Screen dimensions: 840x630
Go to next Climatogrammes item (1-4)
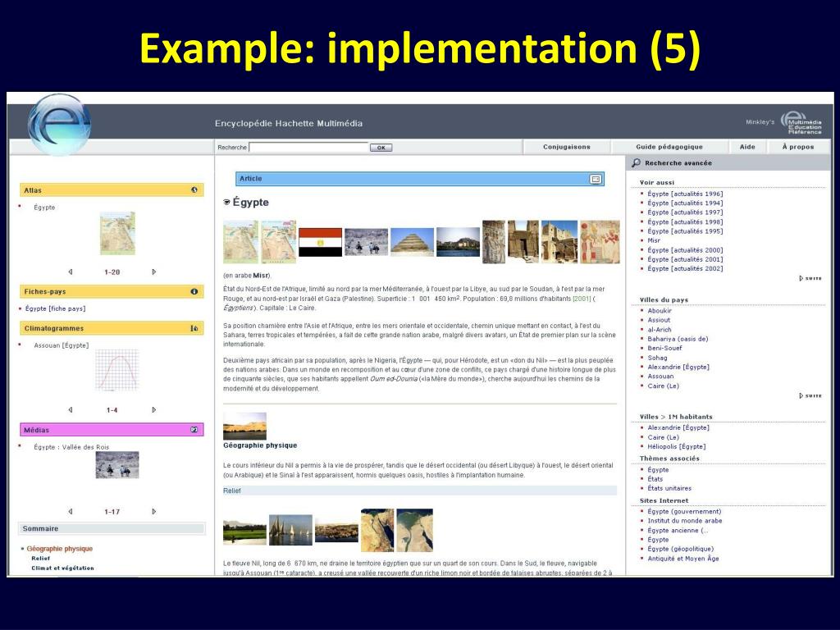[x=153, y=410]
